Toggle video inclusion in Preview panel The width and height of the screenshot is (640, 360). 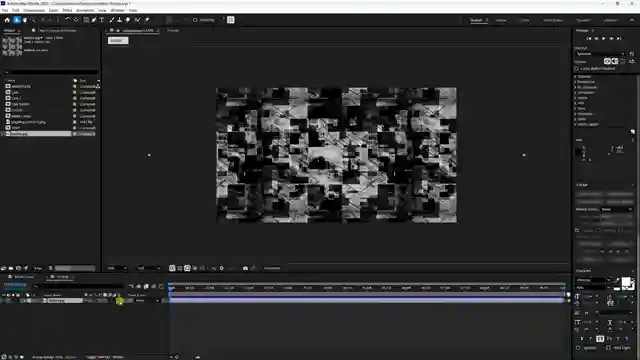pyautogui.click(x=607, y=61)
